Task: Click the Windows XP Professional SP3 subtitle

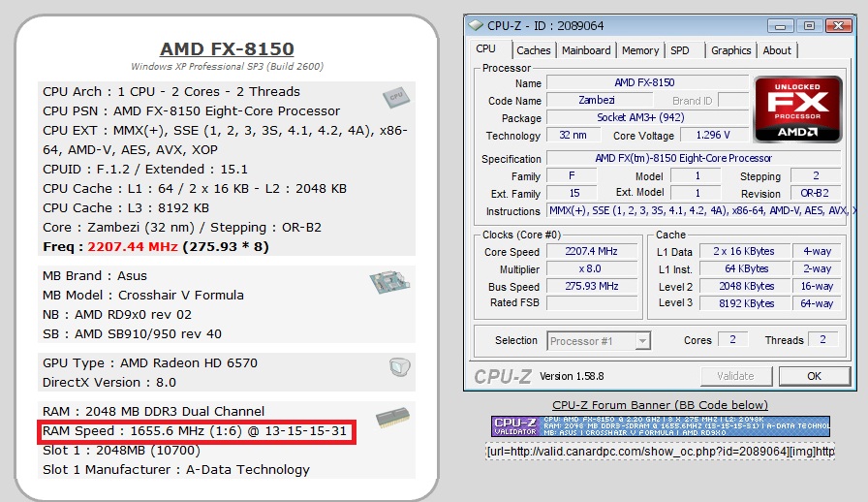Action: (227, 67)
